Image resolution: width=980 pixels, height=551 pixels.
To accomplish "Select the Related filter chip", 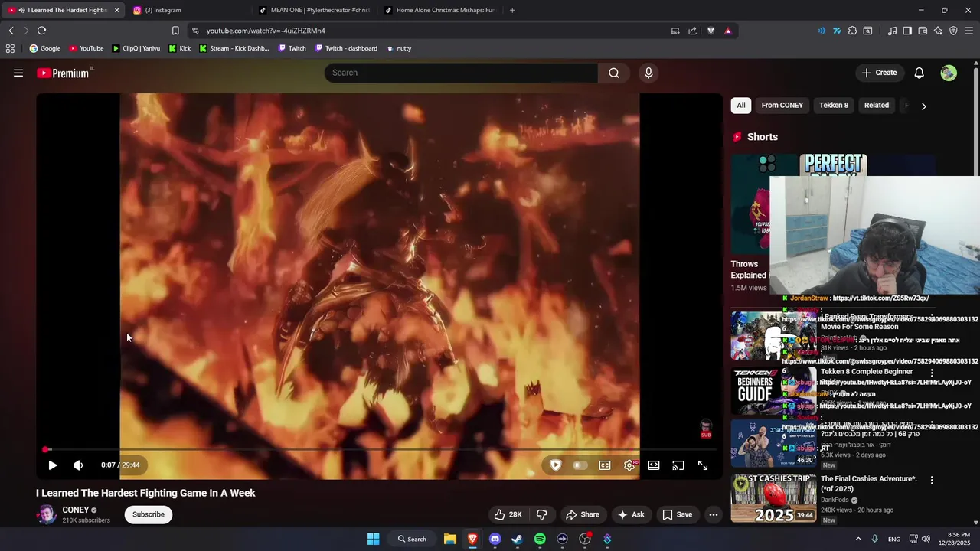I will (x=877, y=106).
